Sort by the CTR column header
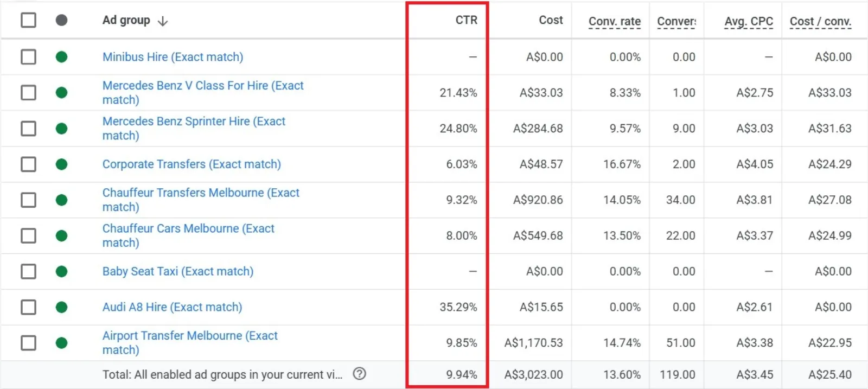The width and height of the screenshot is (868, 389). pos(467,20)
